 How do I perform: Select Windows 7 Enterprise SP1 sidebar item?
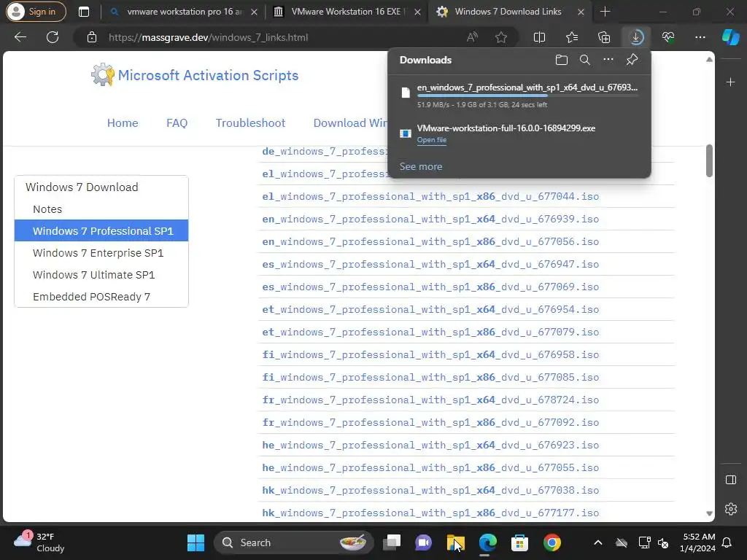[98, 253]
